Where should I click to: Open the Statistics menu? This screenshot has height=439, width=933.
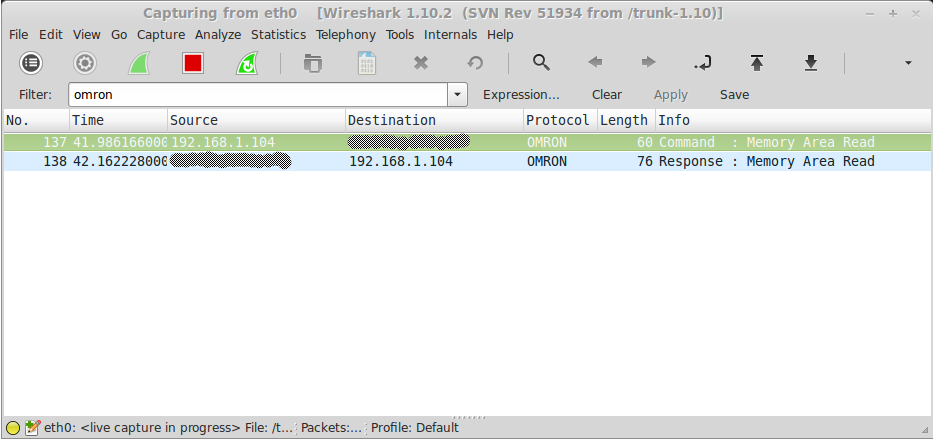click(278, 35)
